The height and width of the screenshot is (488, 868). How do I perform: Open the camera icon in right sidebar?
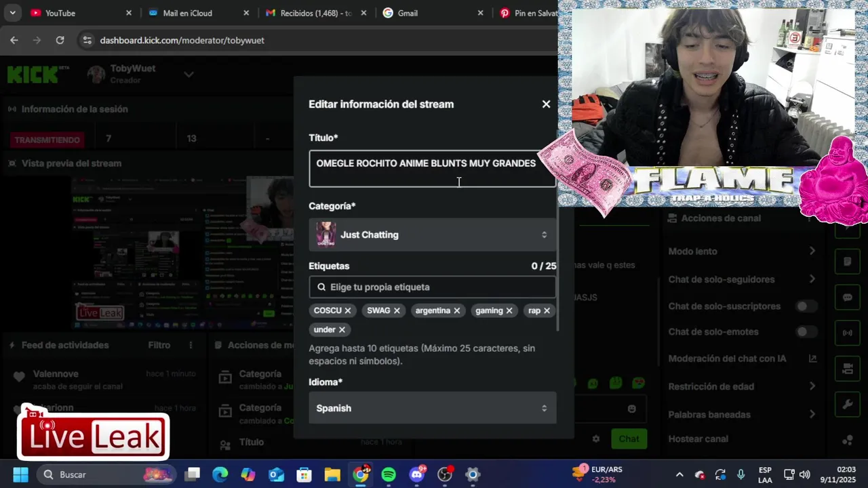848,369
